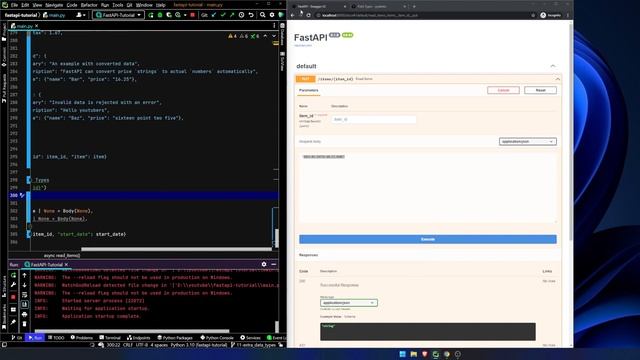640x360 pixels.
Task: Click the PUT method badge for /items/{item_id}
Action: pyautogui.click(x=305, y=79)
